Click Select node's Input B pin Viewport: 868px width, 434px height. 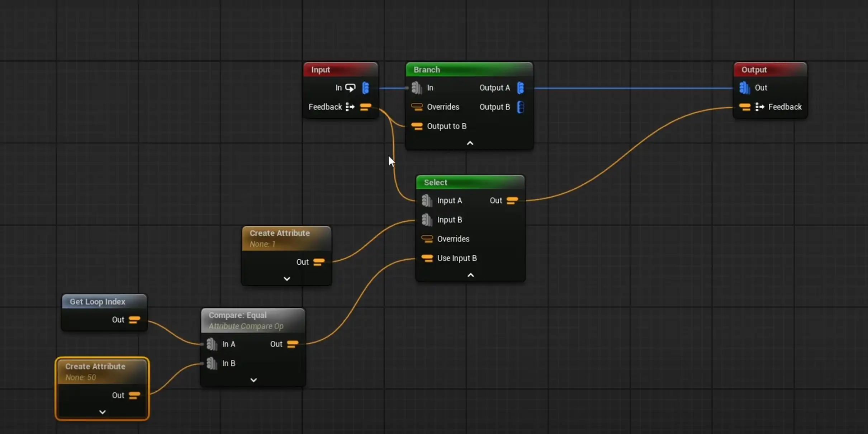427,220
